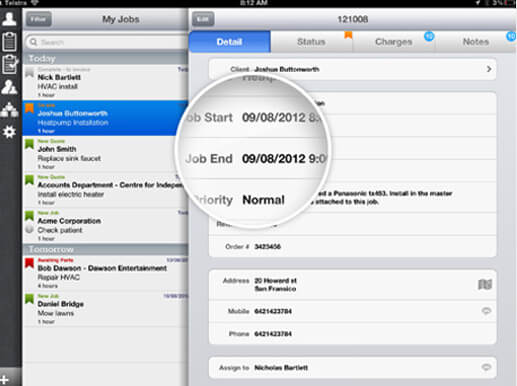Open the user profile sidebar icon
This screenshot has width=517, height=386.
9,19
